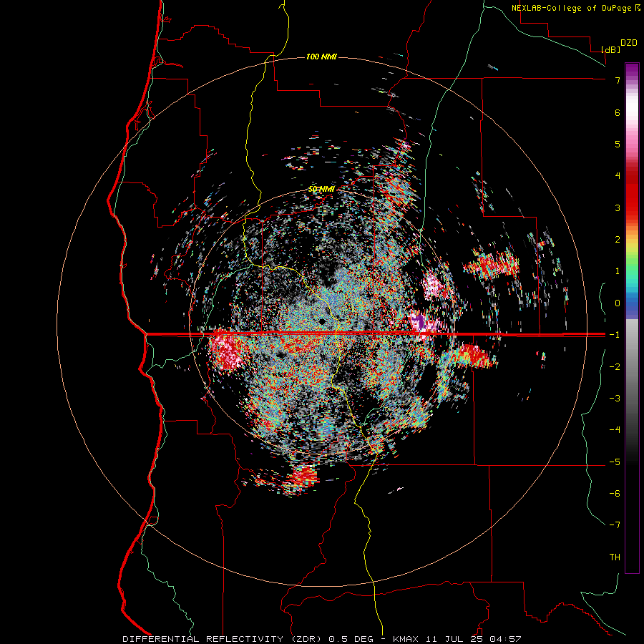Click the -7 value on the color scale
Image resolution: width=644 pixels, height=644 pixels.
point(615,525)
